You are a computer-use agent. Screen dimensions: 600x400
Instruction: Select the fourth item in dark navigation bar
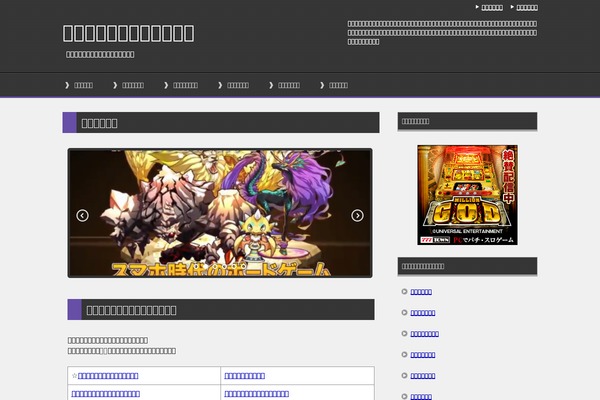238,85
